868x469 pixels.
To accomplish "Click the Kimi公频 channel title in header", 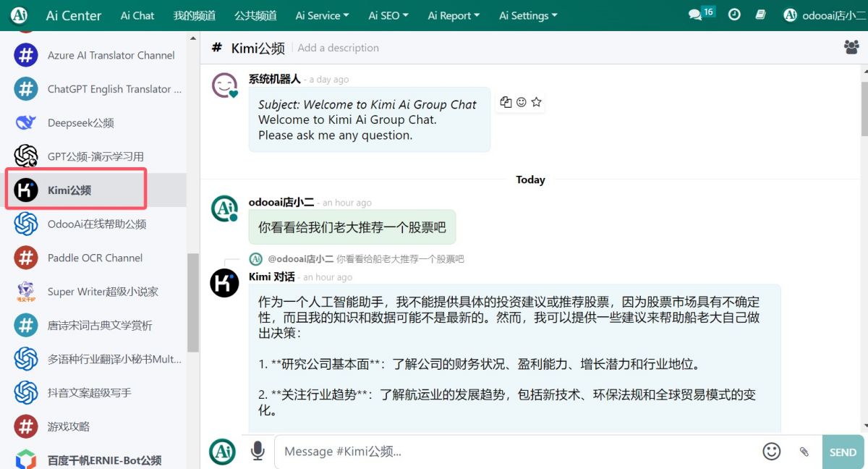I will pos(258,48).
